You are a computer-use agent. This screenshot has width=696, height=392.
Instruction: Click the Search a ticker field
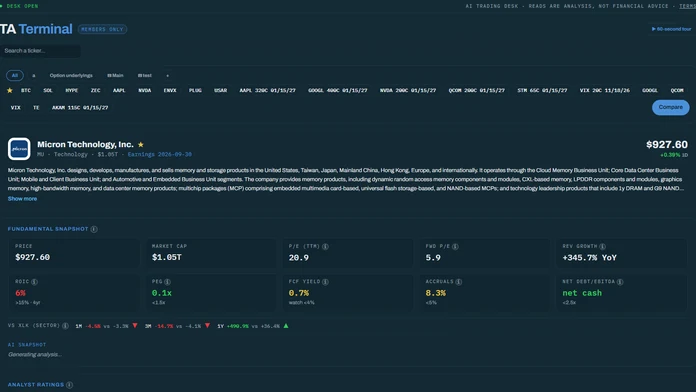[x=40, y=51]
